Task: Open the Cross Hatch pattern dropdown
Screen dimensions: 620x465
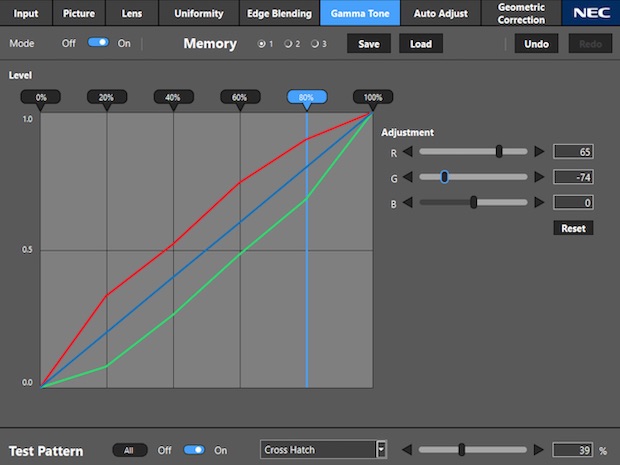Action: point(381,450)
